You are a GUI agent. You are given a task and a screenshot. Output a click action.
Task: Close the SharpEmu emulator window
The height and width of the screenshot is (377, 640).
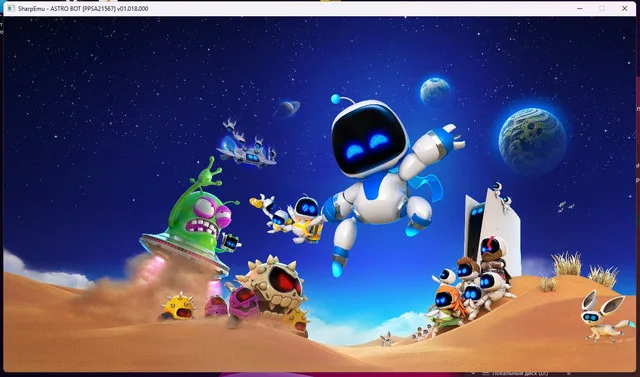(624, 9)
